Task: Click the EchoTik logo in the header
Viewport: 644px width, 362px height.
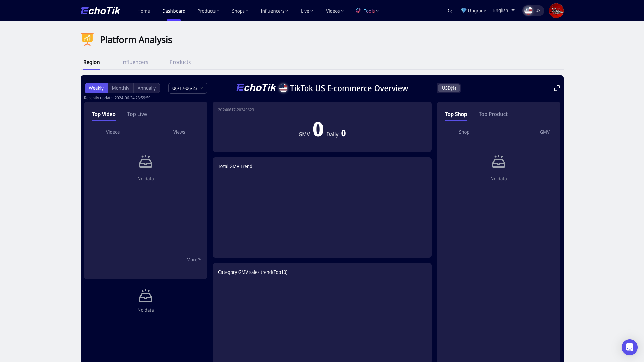Action: [100, 11]
